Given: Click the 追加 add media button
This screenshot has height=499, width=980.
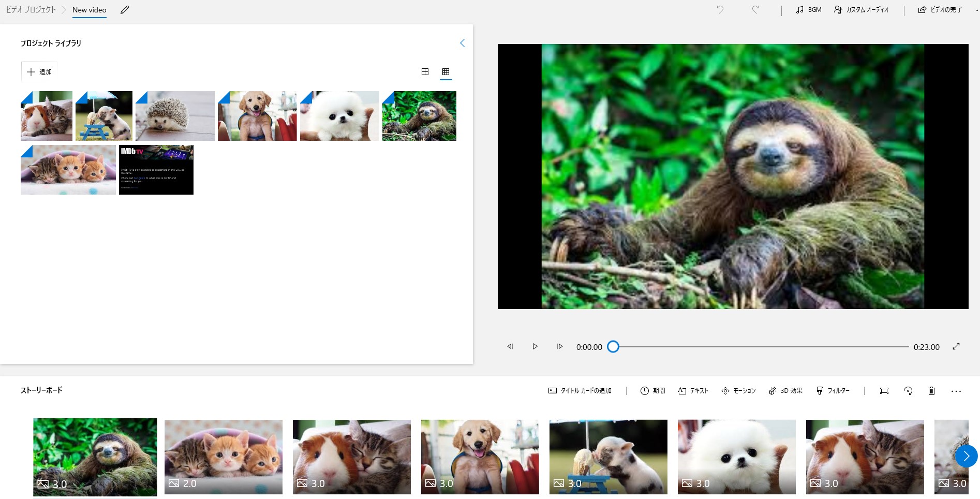Looking at the screenshot, I should 39,72.
